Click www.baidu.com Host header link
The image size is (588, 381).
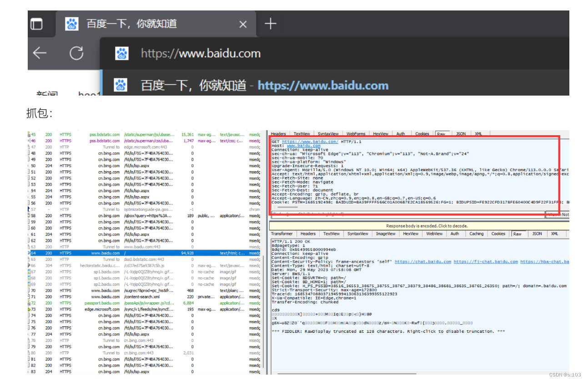[303, 146]
